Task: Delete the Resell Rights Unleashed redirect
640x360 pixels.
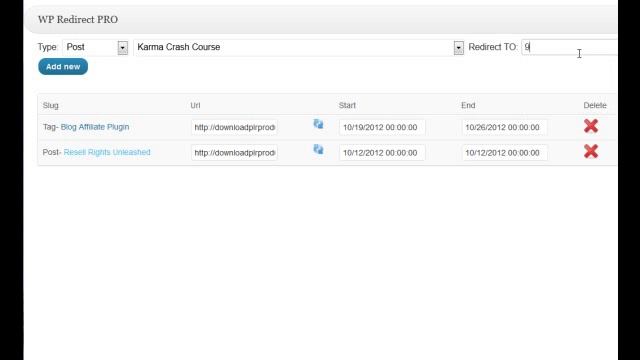Action: coord(591,151)
